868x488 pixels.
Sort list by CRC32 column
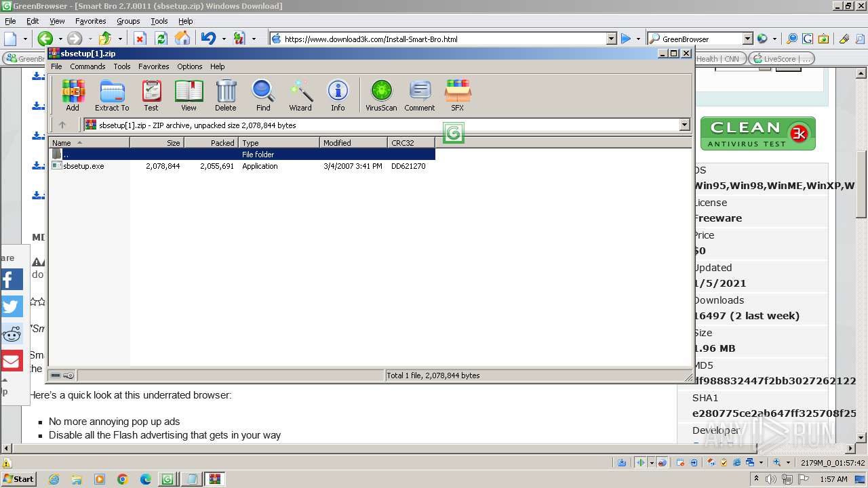click(411, 142)
